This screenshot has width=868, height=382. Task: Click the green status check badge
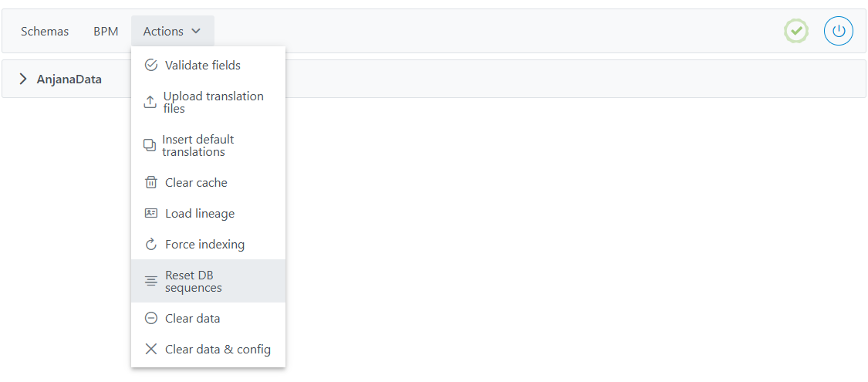point(796,32)
